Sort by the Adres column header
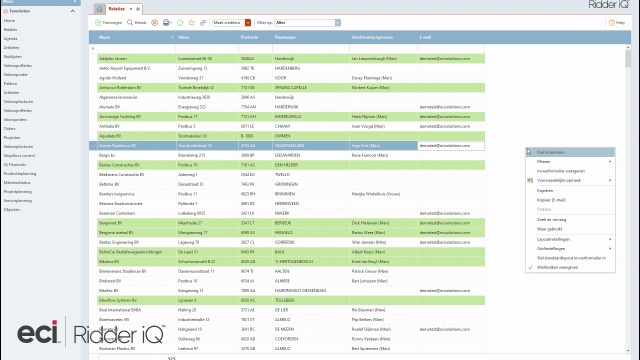The image size is (640, 360). [x=207, y=37]
